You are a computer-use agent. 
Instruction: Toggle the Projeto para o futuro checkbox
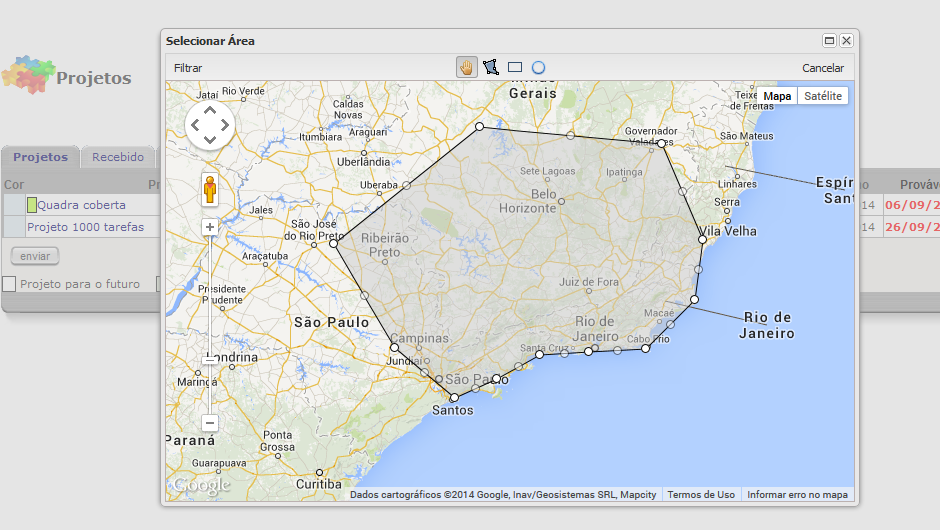[9, 284]
